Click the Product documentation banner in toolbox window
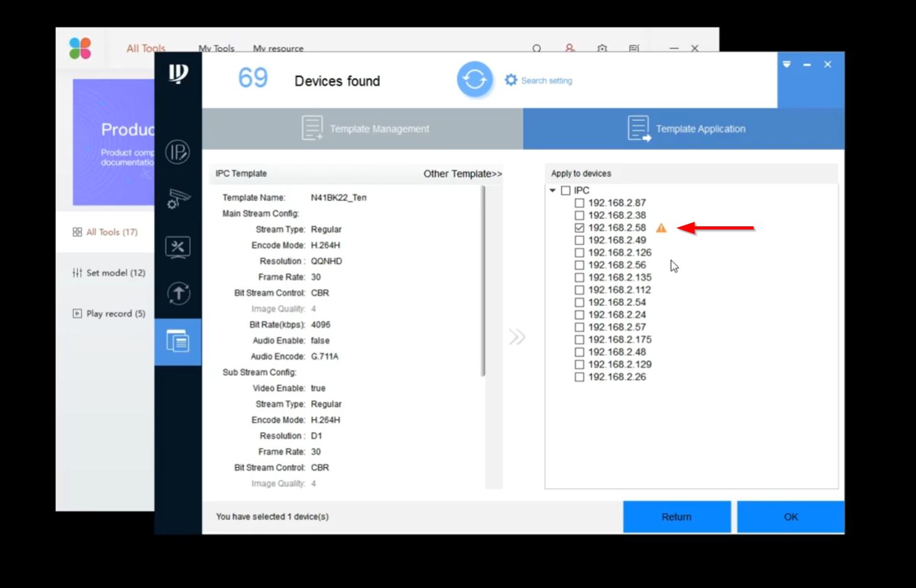The width and height of the screenshot is (916, 588). point(114,142)
